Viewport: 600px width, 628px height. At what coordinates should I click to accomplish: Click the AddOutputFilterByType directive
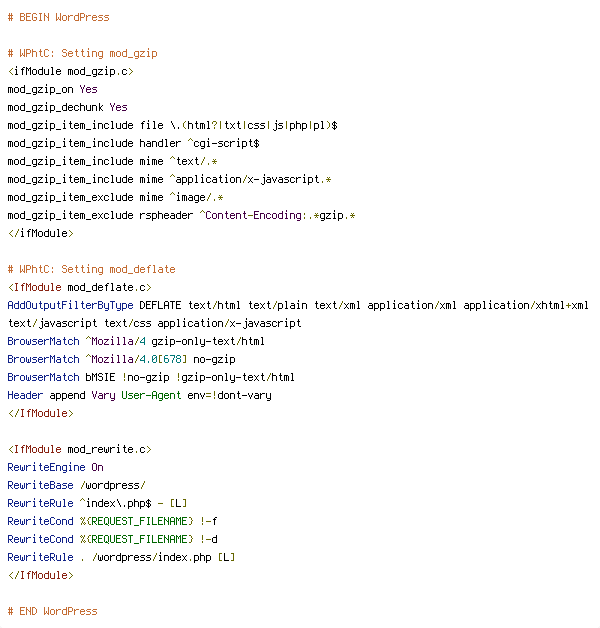click(70, 306)
